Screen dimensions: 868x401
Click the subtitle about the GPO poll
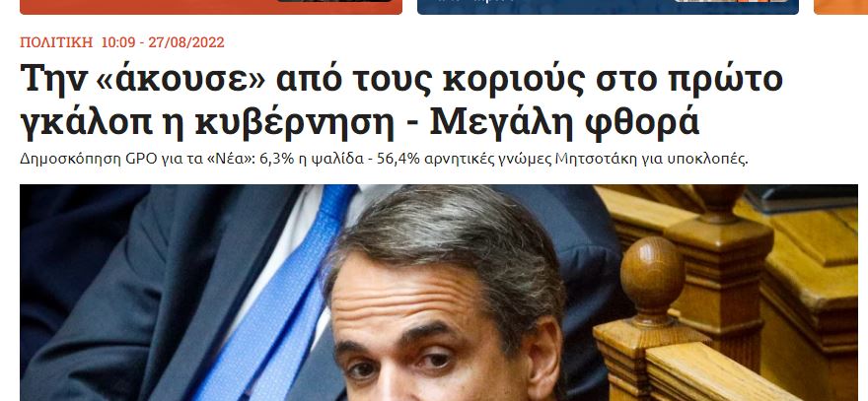[384, 160]
